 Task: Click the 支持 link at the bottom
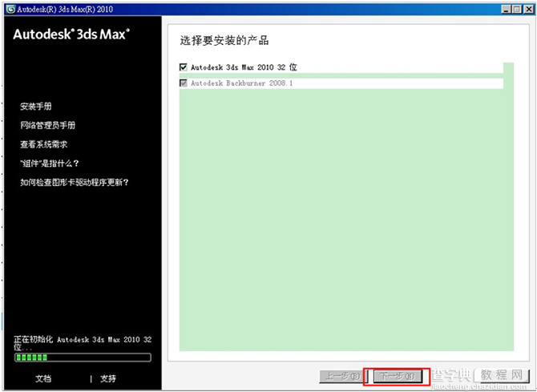[x=108, y=378]
